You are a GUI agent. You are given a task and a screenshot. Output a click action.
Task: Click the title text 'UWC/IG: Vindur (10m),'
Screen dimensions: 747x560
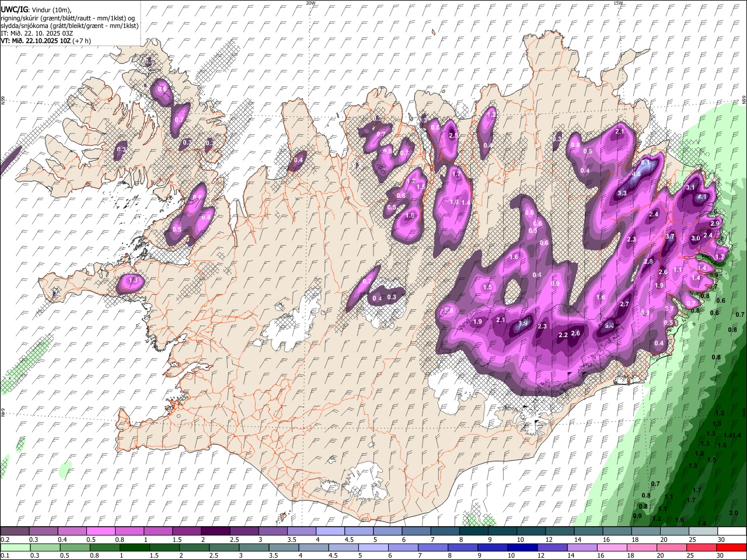click(36, 9)
